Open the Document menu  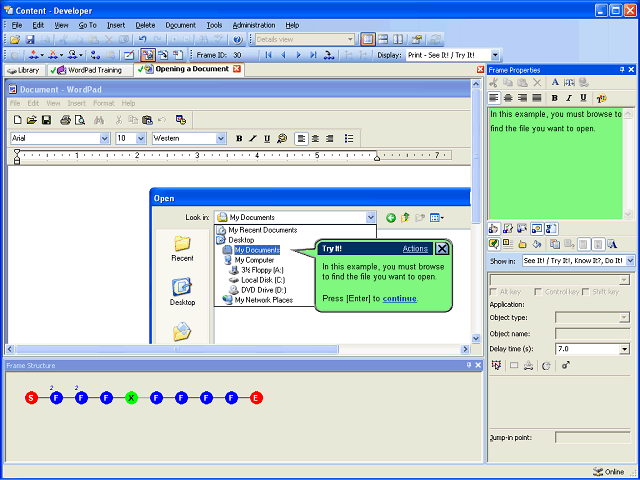180,25
